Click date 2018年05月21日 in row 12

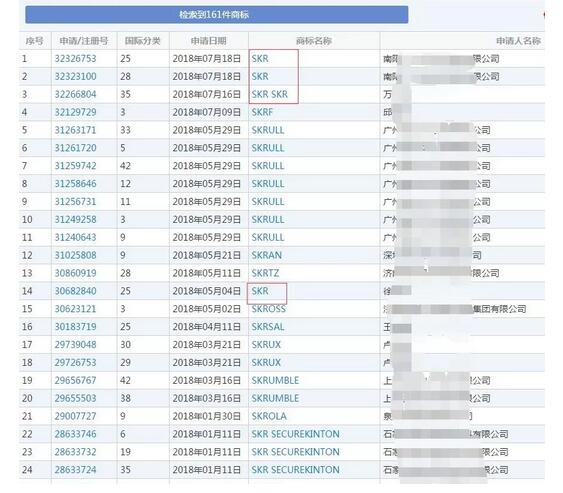coord(207,255)
